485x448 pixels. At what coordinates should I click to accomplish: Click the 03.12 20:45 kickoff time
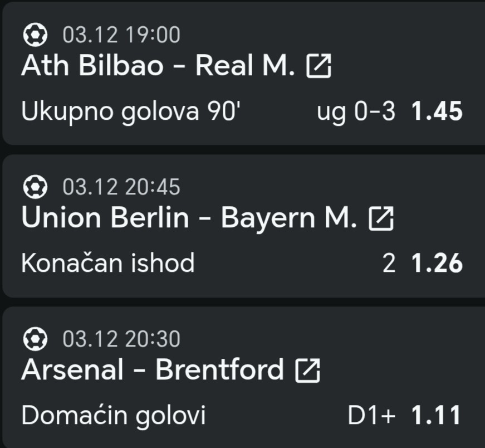click(121, 188)
